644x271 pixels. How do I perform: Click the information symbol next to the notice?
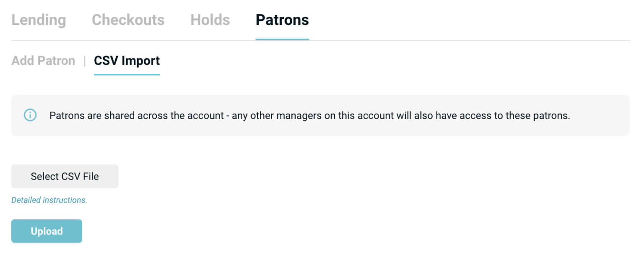(x=29, y=115)
